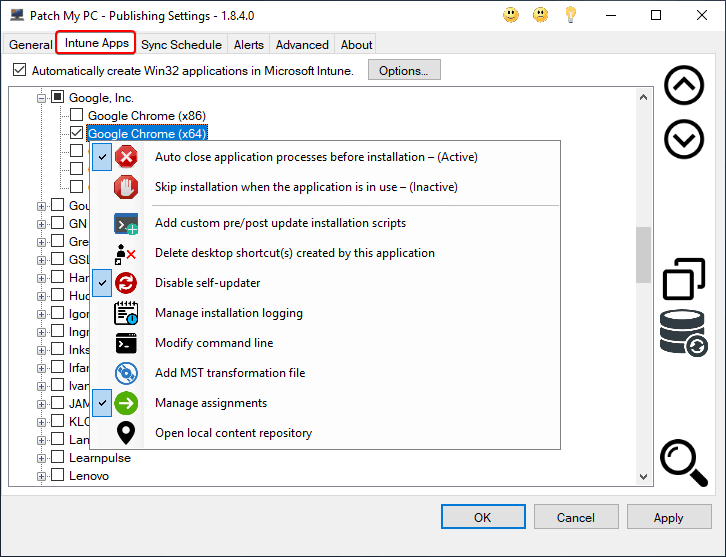This screenshot has height=557, width=726.
Task: Click the green arrow manage assignments icon
Action: click(x=126, y=403)
